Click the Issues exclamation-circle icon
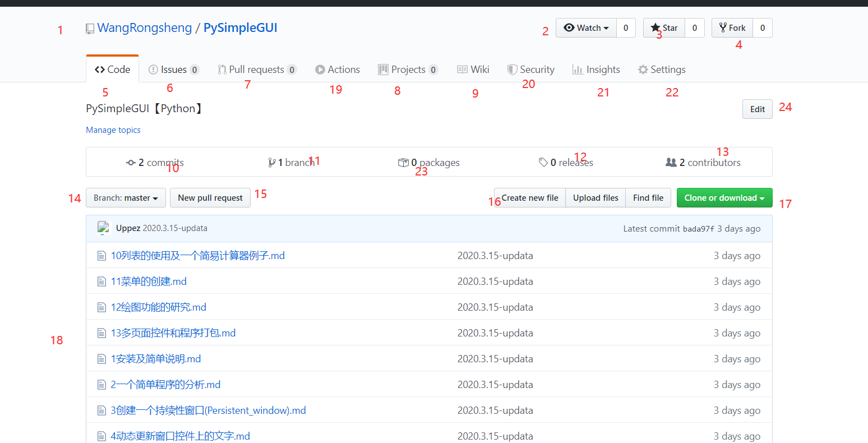The width and height of the screenshot is (868, 443). click(153, 70)
